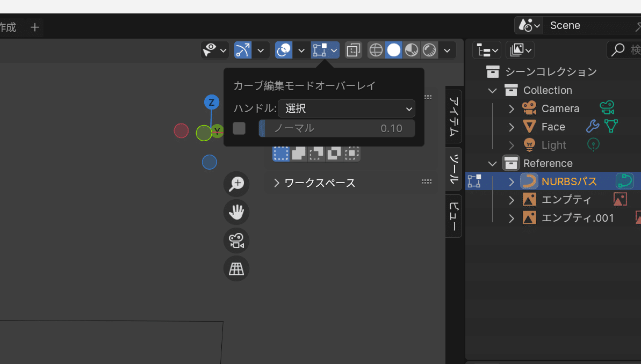Open shading options dropdown
This screenshot has height=364, width=641.
447,50
